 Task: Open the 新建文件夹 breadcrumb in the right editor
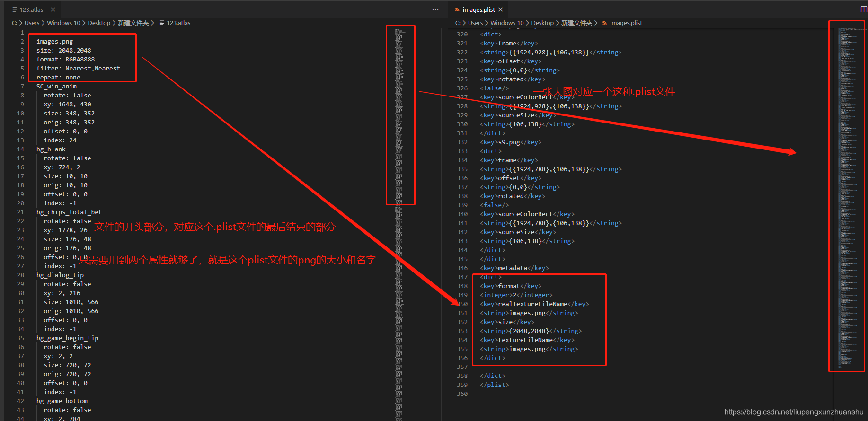click(576, 23)
